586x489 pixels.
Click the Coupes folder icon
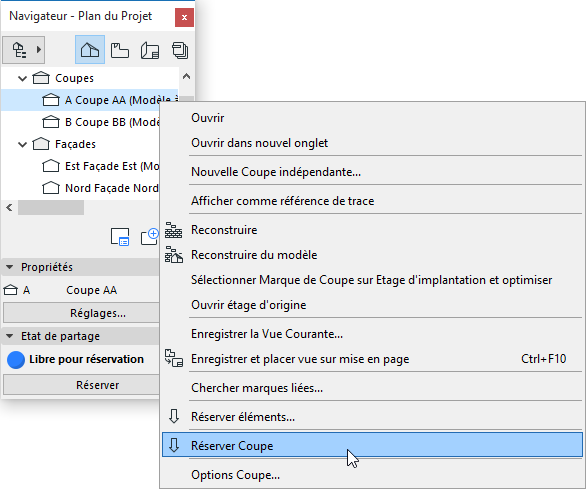click(x=41, y=78)
